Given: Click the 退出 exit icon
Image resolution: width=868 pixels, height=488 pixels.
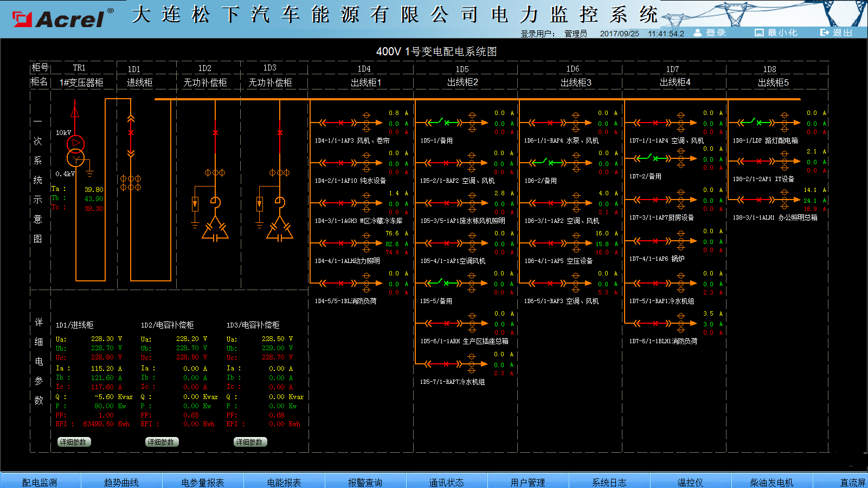Looking at the screenshot, I should pos(824,33).
